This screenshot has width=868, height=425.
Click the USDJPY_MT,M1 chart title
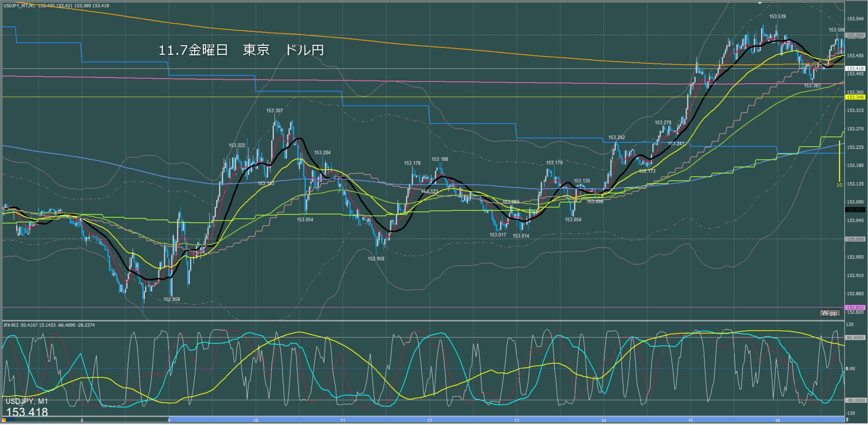tap(19, 6)
